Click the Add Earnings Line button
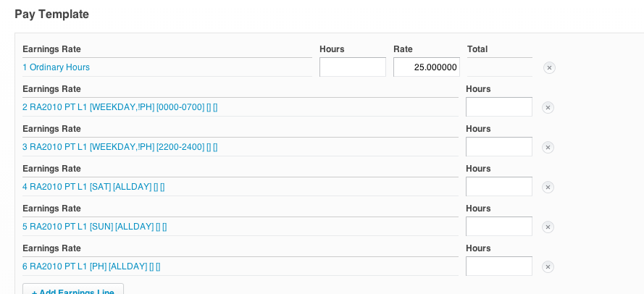The height and width of the screenshot is (294, 644). pos(73,290)
